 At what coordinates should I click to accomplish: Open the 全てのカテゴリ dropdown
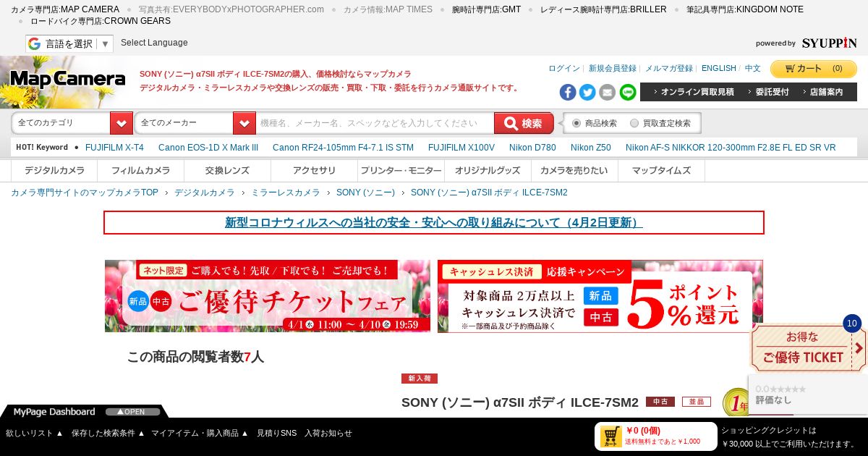click(72, 123)
